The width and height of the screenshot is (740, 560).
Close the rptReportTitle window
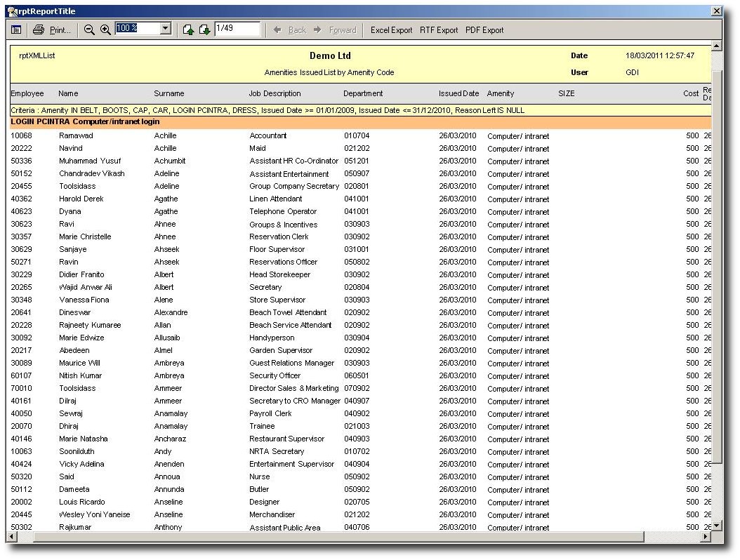click(x=716, y=11)
